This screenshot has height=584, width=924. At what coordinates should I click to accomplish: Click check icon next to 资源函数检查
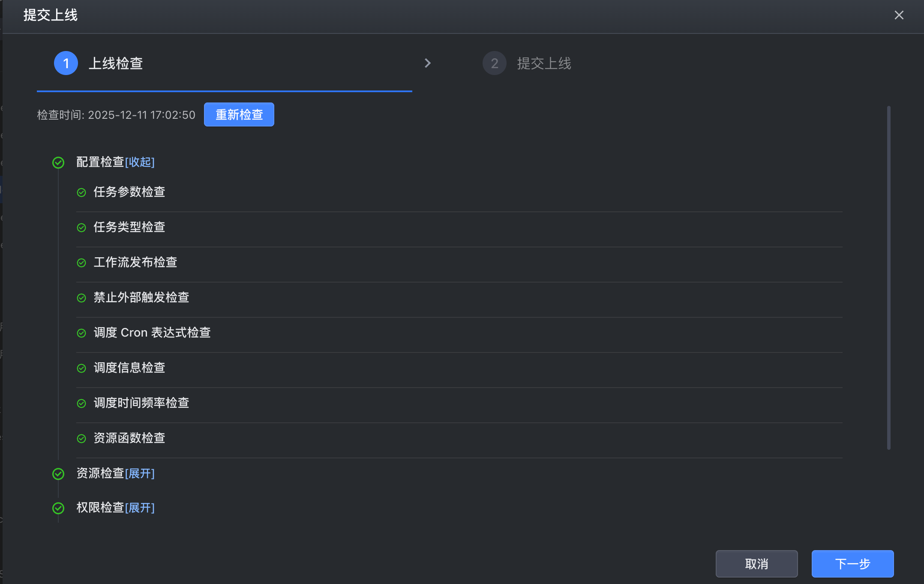click(x=81, y=439)
